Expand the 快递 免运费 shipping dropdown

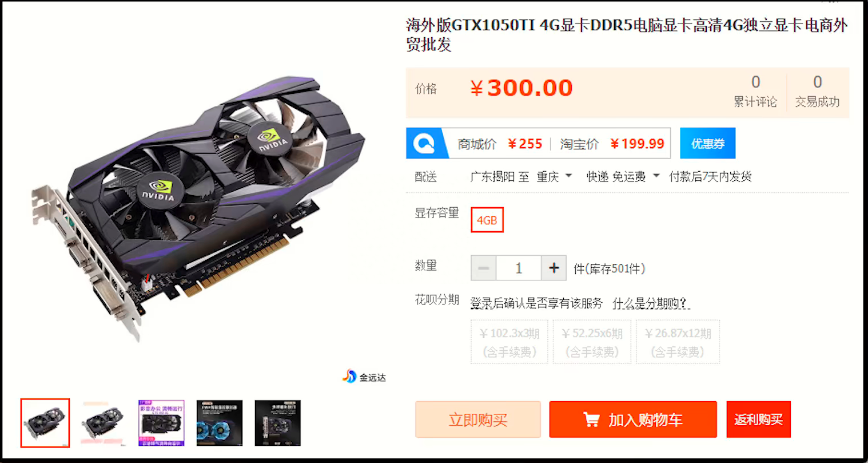point(623,176)
